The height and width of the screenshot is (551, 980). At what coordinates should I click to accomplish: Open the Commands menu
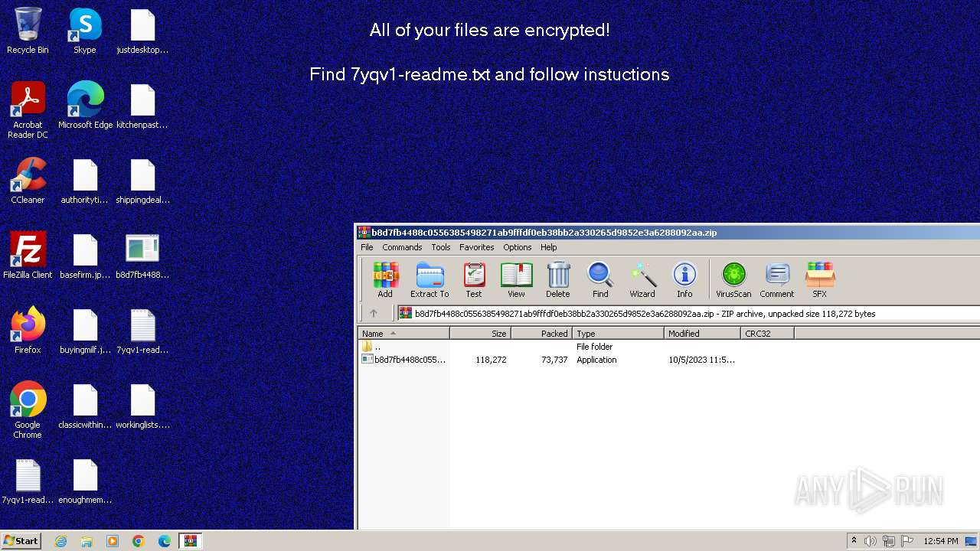point(402,247)
